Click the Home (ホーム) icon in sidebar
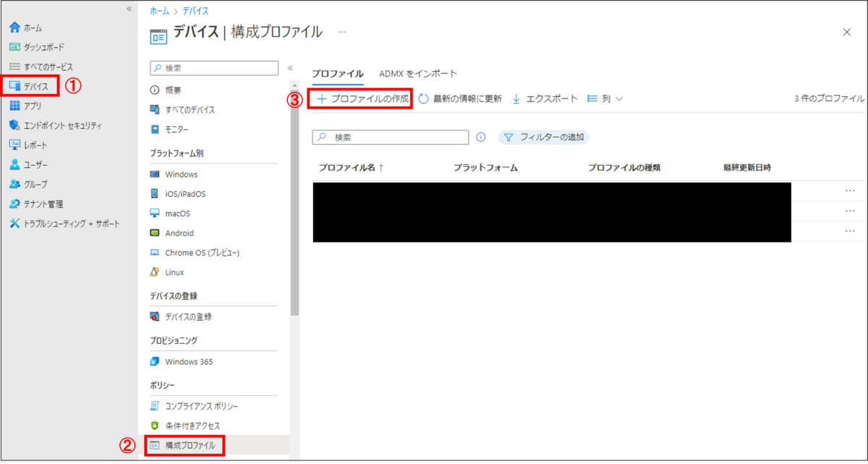 point(14,28)
